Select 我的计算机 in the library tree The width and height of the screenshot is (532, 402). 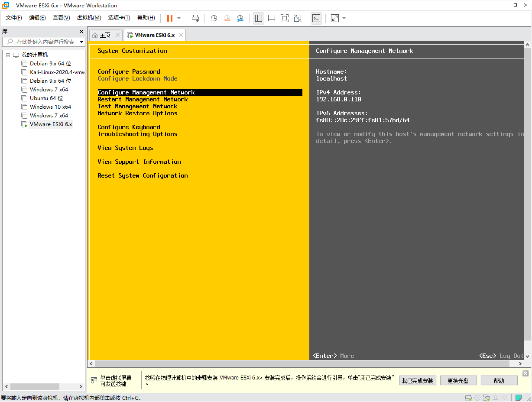pos(35,55)
